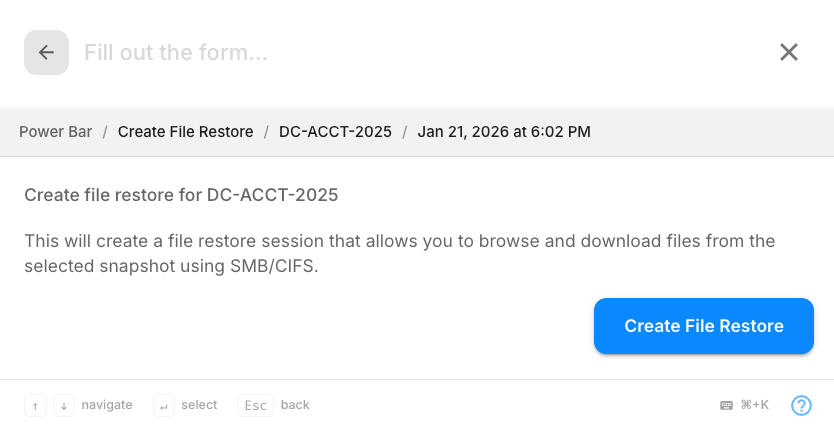Click the enter key select icon
Viewport: 834px width, 425px height.
coord(164,405)
